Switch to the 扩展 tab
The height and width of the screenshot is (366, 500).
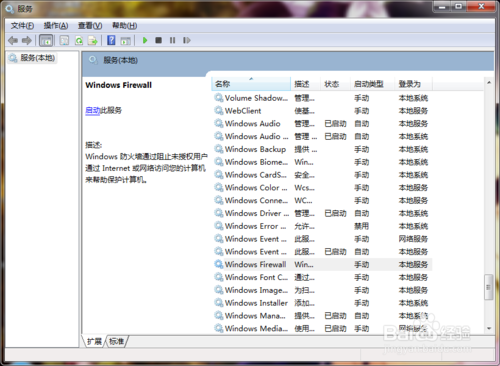point(94,341)
